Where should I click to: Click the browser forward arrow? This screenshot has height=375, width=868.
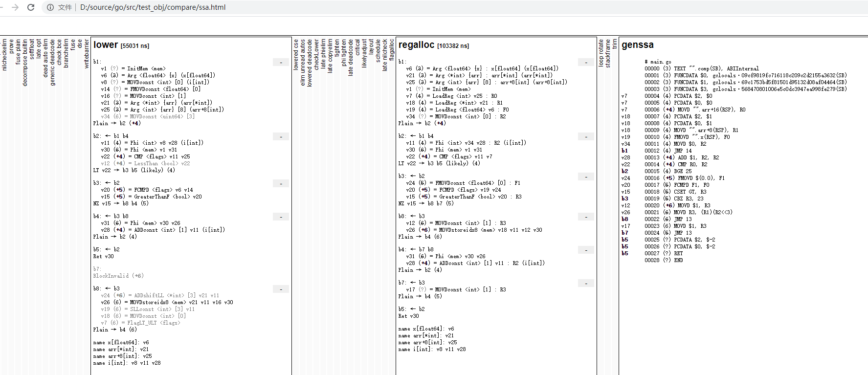tap(15, 7)
